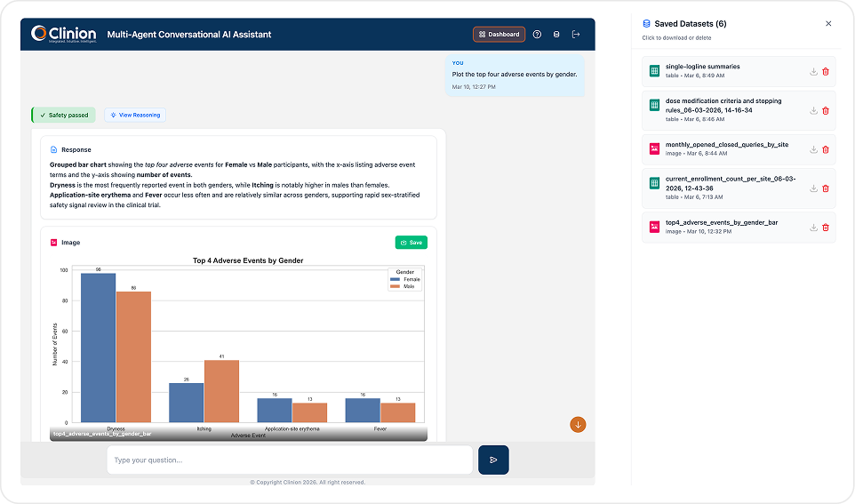Open the Dashboard tab
The height and width of the screenshot is (504, 855).
499,35
